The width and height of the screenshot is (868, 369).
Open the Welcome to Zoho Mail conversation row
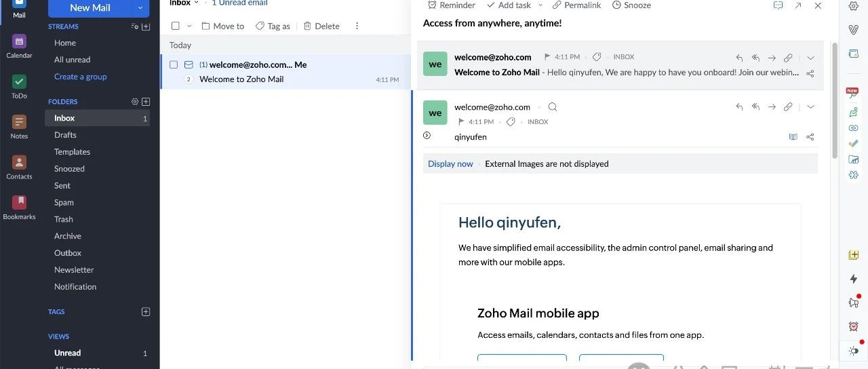pos(285,72)
